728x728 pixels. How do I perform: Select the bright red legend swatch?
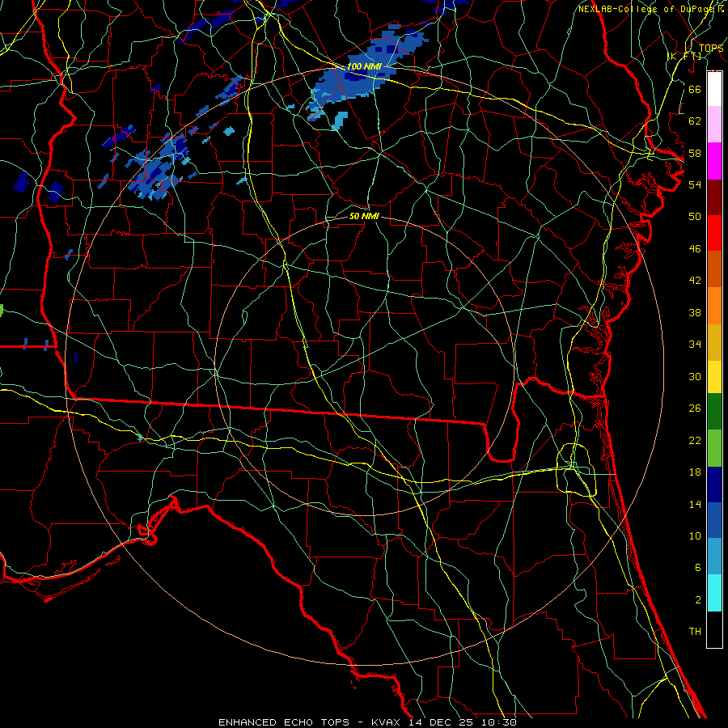pos(714,233)
